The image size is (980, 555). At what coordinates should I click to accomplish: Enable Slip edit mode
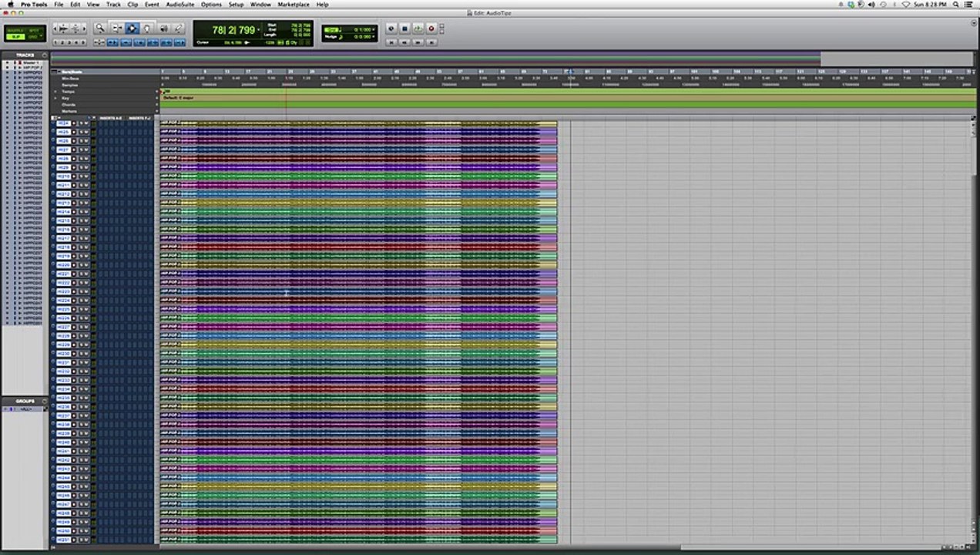16,36
